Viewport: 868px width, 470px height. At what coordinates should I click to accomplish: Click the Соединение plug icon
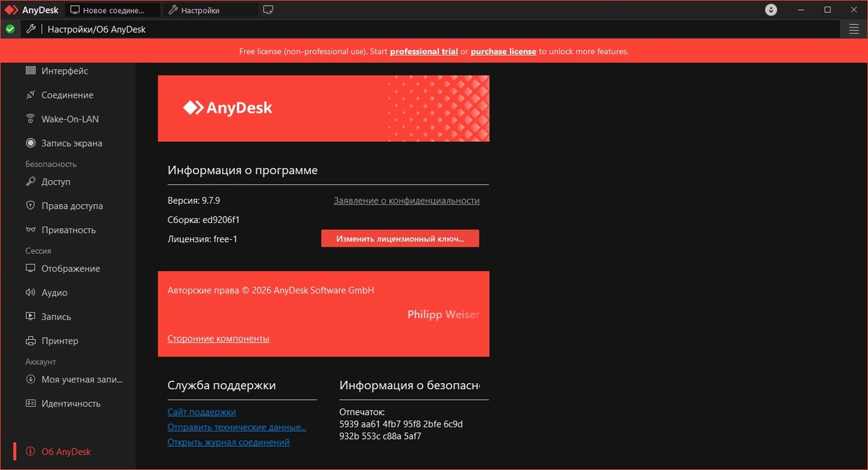(x=30, y=95)
